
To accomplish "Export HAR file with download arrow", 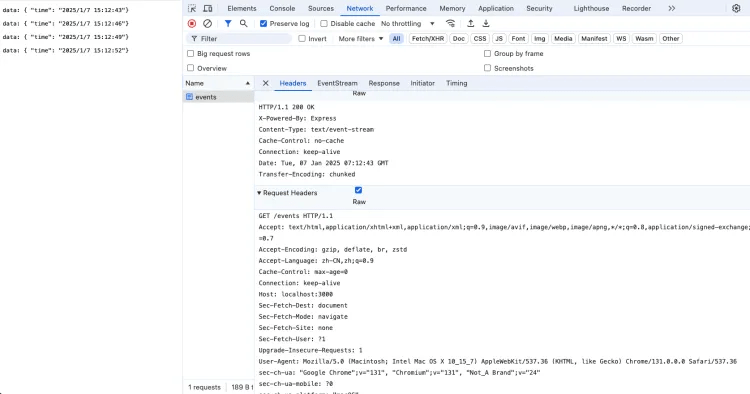I will pyautogui.click(x=486, y=23).
